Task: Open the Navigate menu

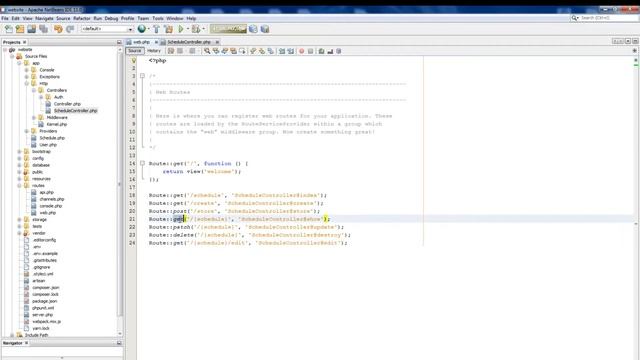Action: [44, 18]
